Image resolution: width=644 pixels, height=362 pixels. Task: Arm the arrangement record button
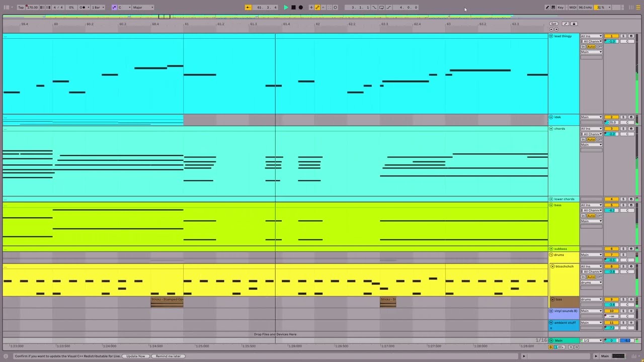[x=301, y=7]
